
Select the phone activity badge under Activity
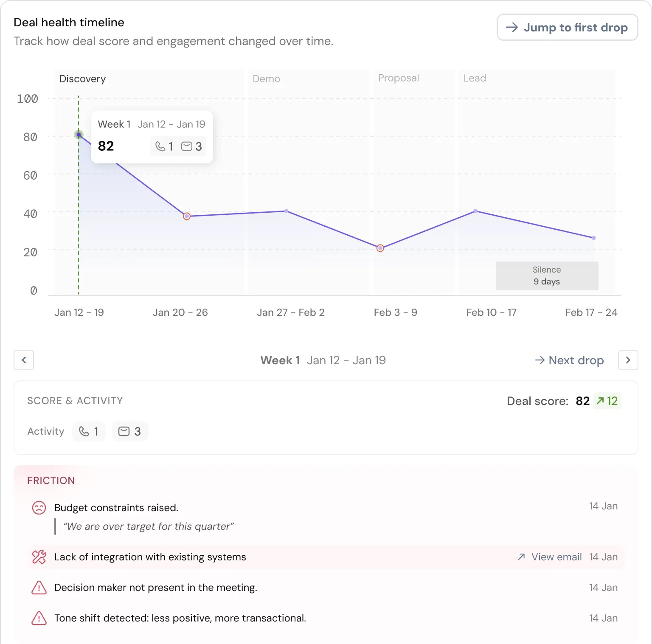point(88,431)
